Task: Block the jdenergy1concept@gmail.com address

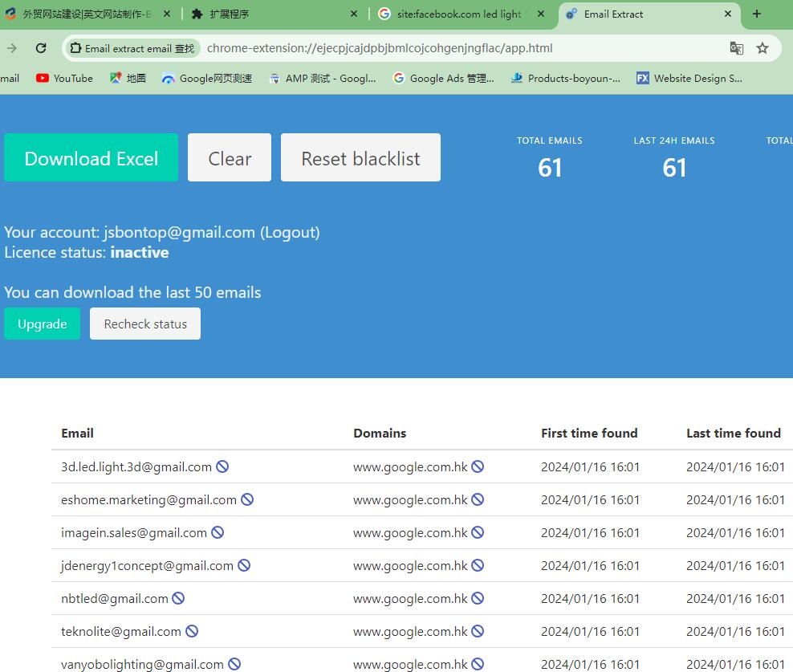Action: [244, 565]
